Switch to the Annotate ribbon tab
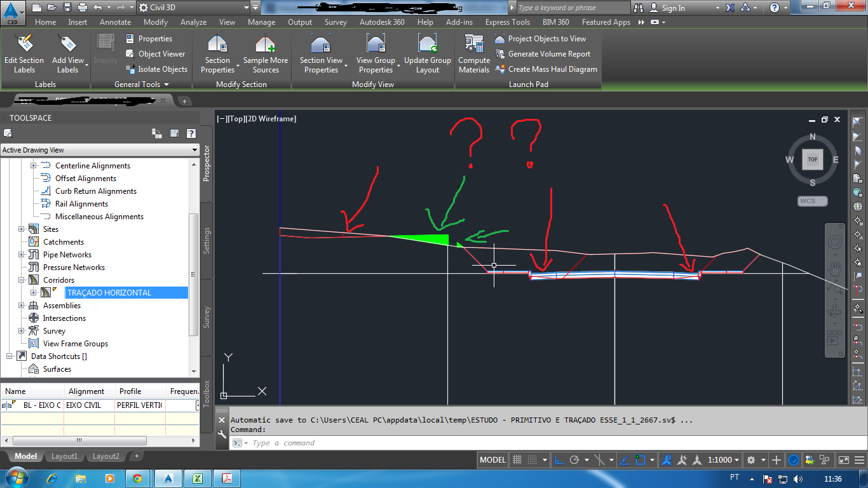This screenshot has width=868, height=488. click(115, 22)
